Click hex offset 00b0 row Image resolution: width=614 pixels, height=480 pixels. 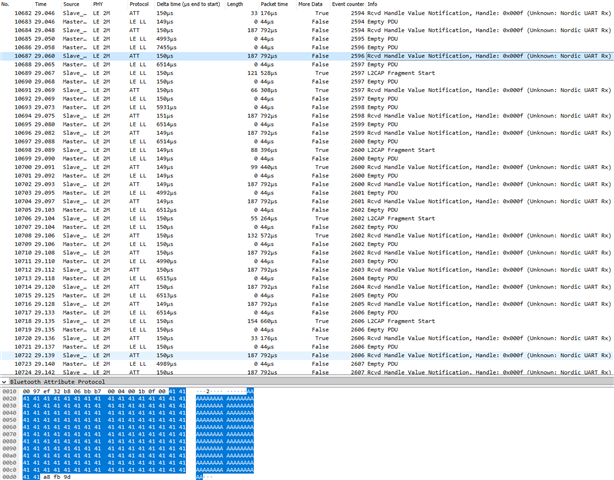[9, 462]
